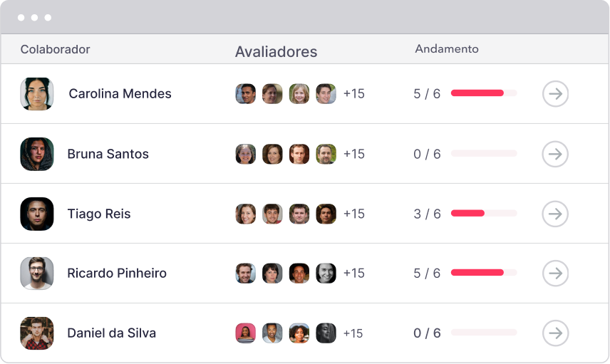Viewport: 610px width, 364px height.
Task: Open Tiago Reis details arrow
Action: pos(555,214)
